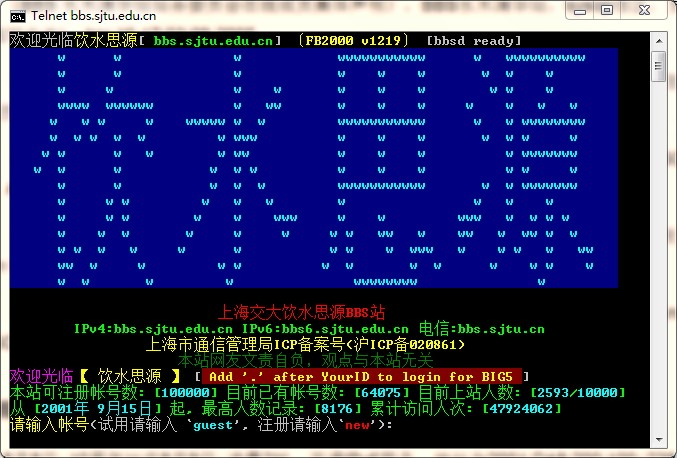Click the scrollbar up arrow

659,41
